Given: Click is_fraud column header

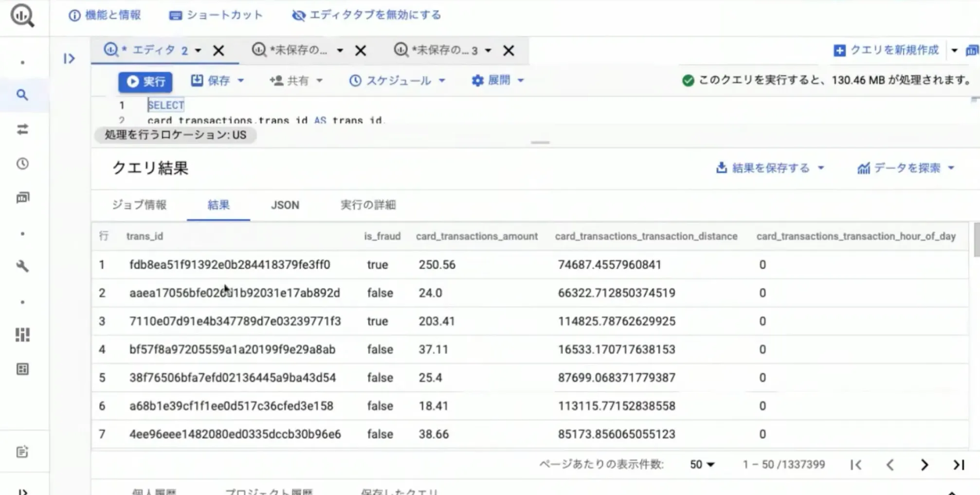Looking at the screenshot, I should click(x=382, y=236).
